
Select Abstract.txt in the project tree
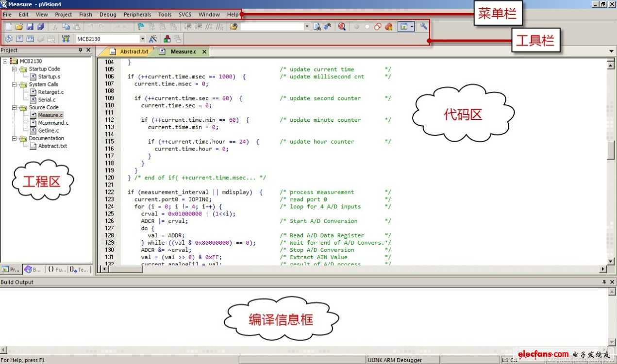(x=53, y=146)
